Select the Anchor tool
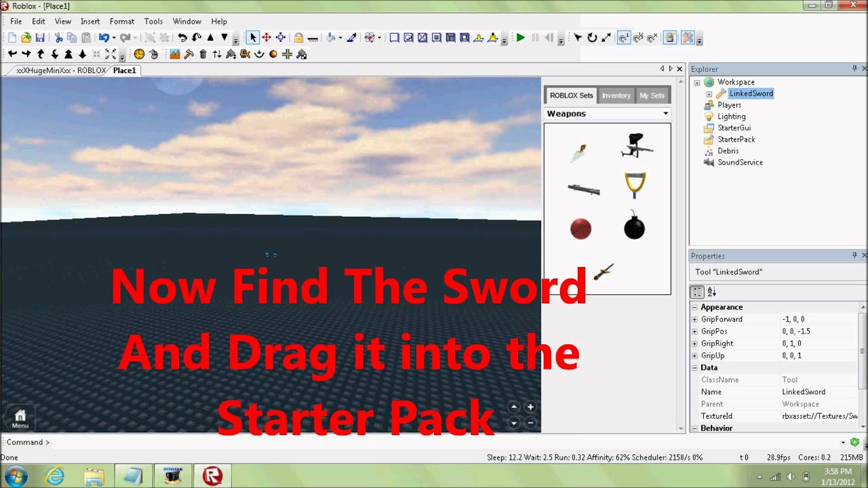Screen dimensions: 868x488 coord(313,38)
